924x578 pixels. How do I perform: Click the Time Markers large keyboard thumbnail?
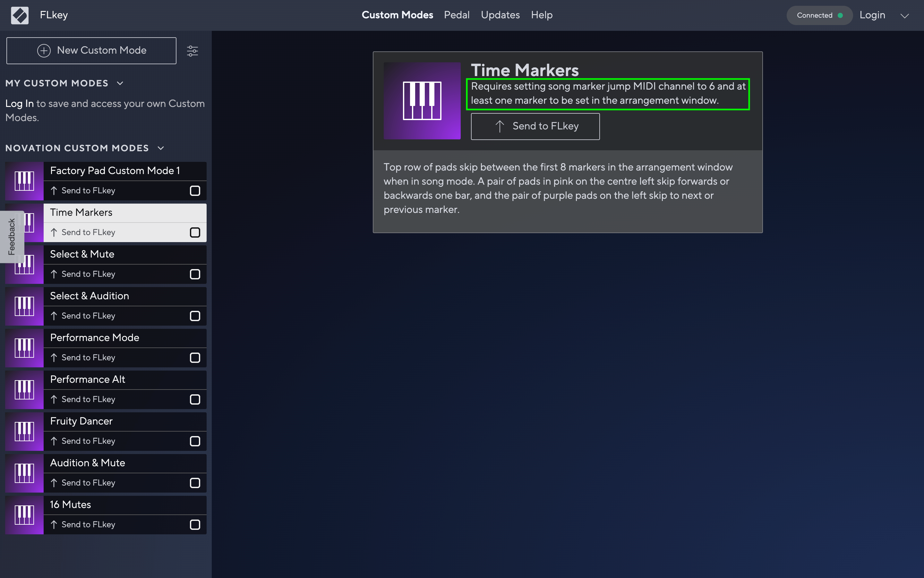point(422,101)
